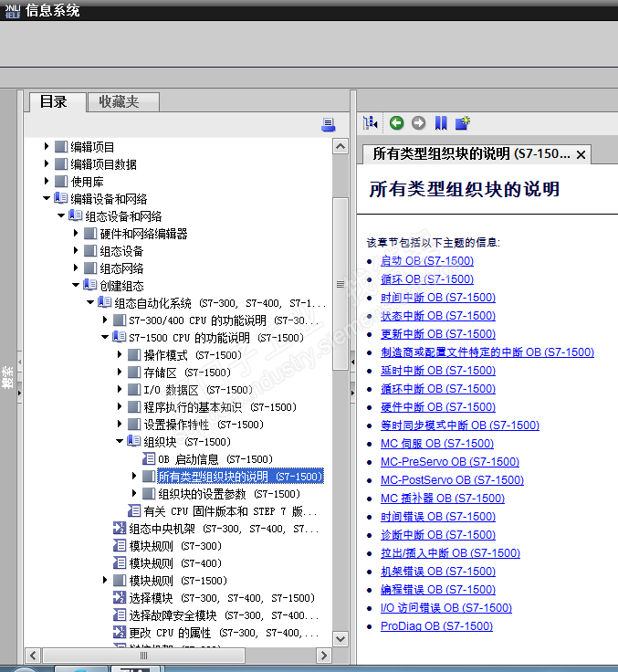This screenshot has height=672, width=618.
Task: Click the open book icon of 创建组态
Action: tap(90, 285)
